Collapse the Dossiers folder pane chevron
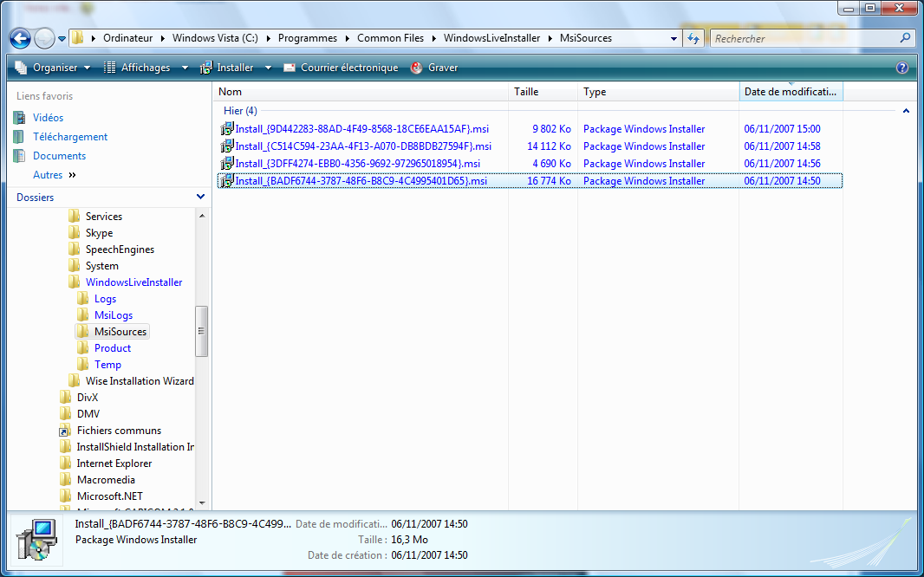The height and width of the screenshot is (577, 924). coord(200,198)
